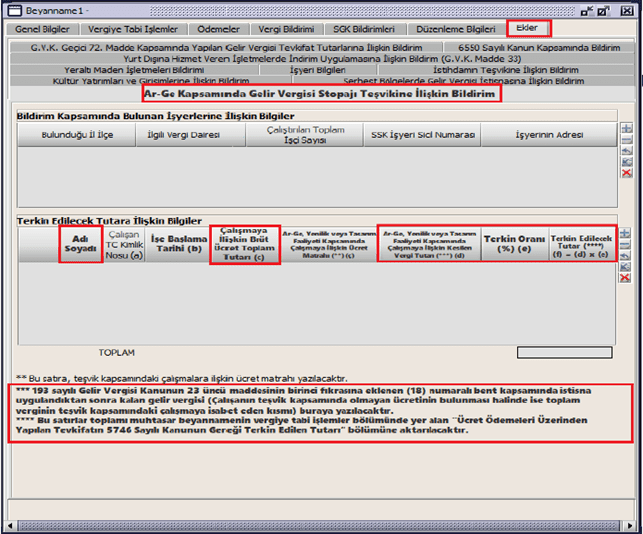Click the add row icon in the İşyerleri table
Image resolution: width=643 pixels, height=534 pixels.
tap(626, 129)
